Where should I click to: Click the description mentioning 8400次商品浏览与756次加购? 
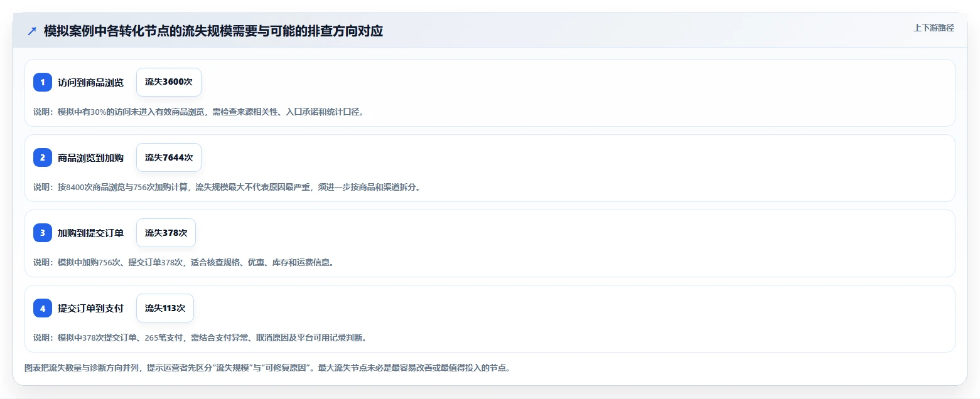tap(227, 188)
